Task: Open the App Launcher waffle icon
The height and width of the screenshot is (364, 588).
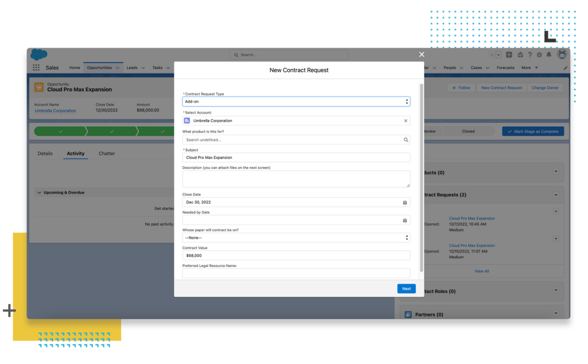Action: (35, 67)
